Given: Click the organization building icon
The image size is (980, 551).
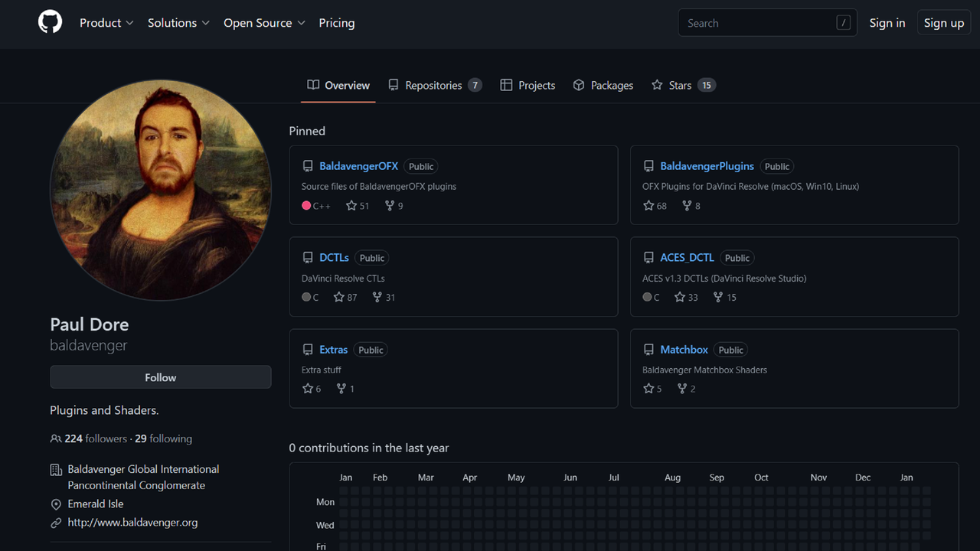Looking at the screenshot, I should 56,470.
